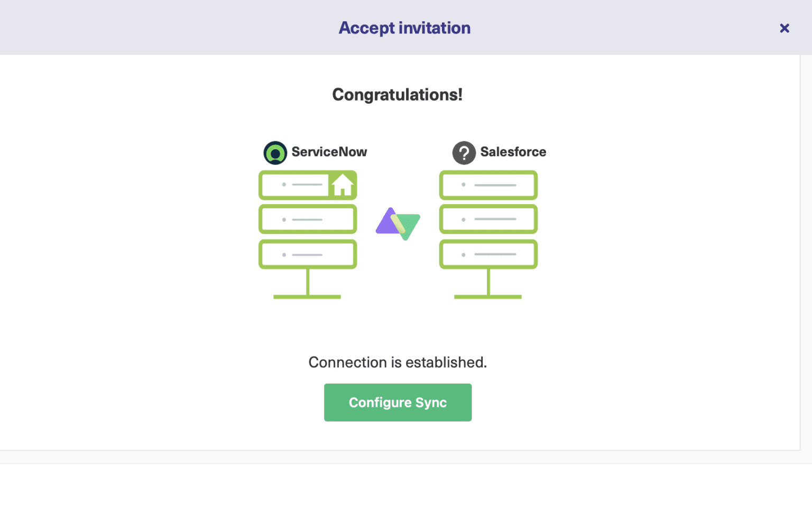Click the Salesforce question mark icon

(464, 153)
